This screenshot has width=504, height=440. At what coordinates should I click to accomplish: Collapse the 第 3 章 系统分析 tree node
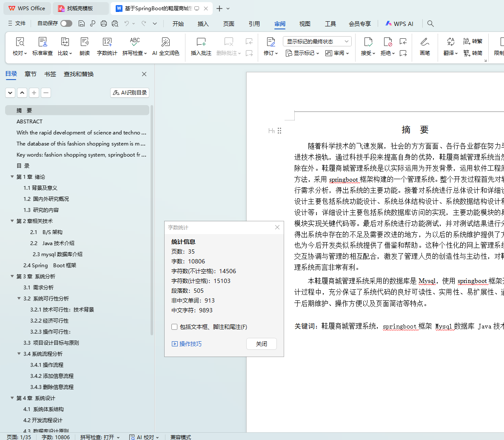pos(12,276)
